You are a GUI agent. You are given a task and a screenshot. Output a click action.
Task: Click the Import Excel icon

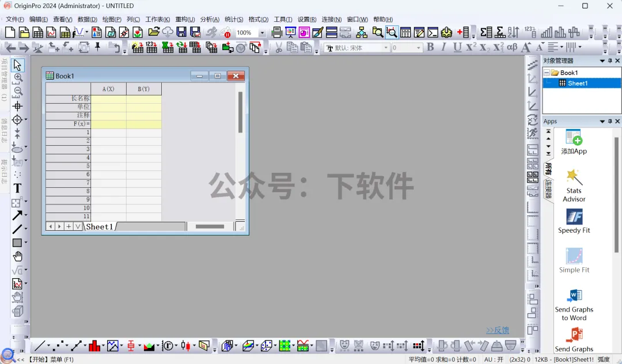click(x=168, y=48)
